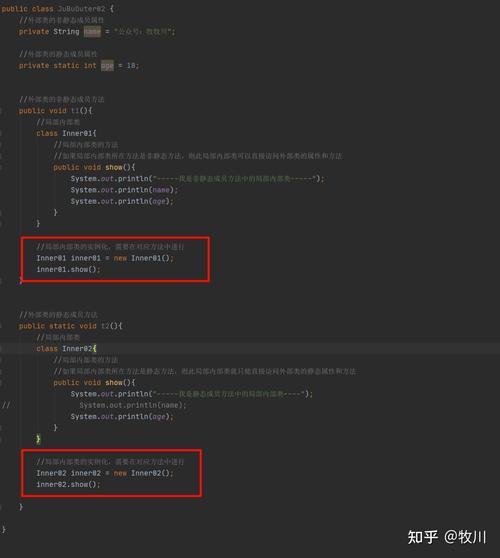Click the "class Inner02{" declaration on the highlighted line
Screen dimensions: 500x558
66,348
